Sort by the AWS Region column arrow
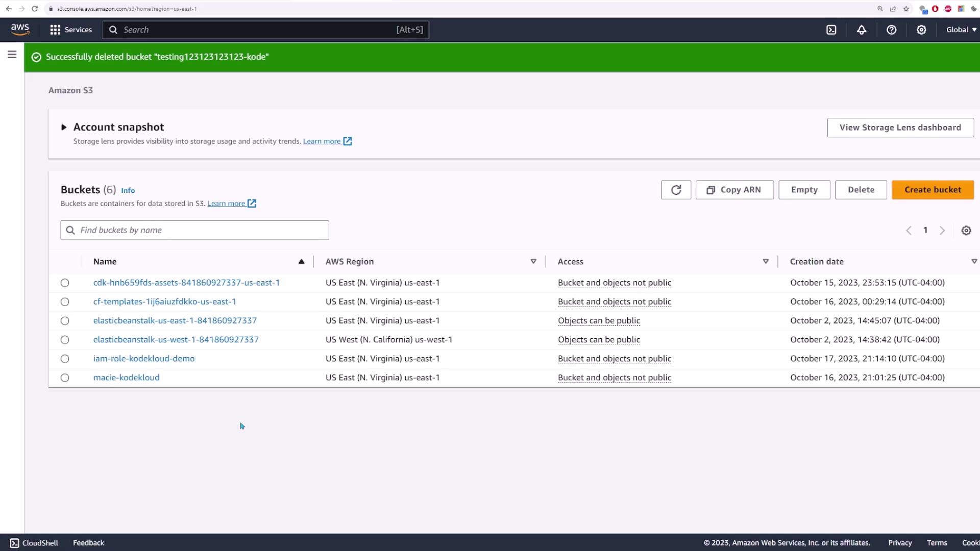Screen dimensions: 980x551 pos(533,262)
